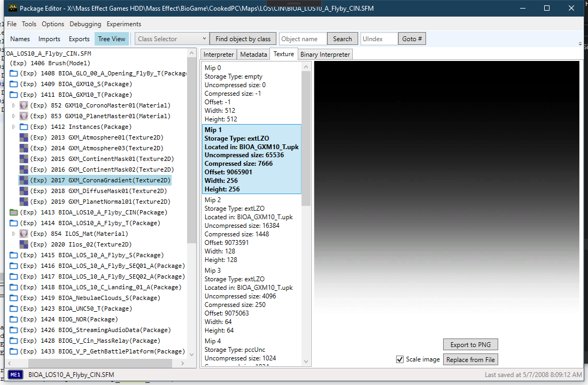588x385 pixels.
Task: Select the Mip 0 entry
Action: tap(251, 94)
